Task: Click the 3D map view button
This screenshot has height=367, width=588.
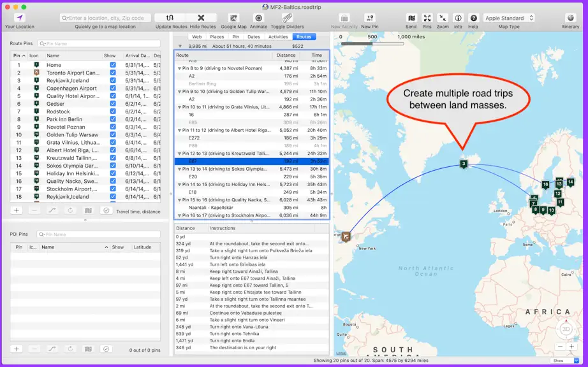Action: [x=566, y=329]
